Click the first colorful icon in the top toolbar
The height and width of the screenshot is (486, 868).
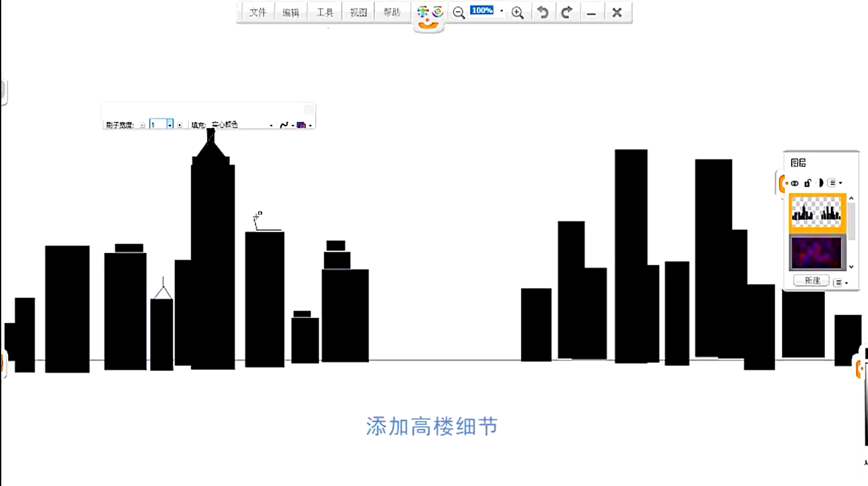(423, 12)
